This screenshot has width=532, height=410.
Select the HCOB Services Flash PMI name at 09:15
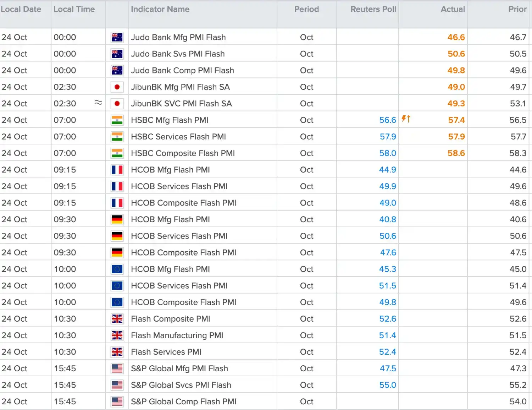pyautogui.click(x=179, y=186)
